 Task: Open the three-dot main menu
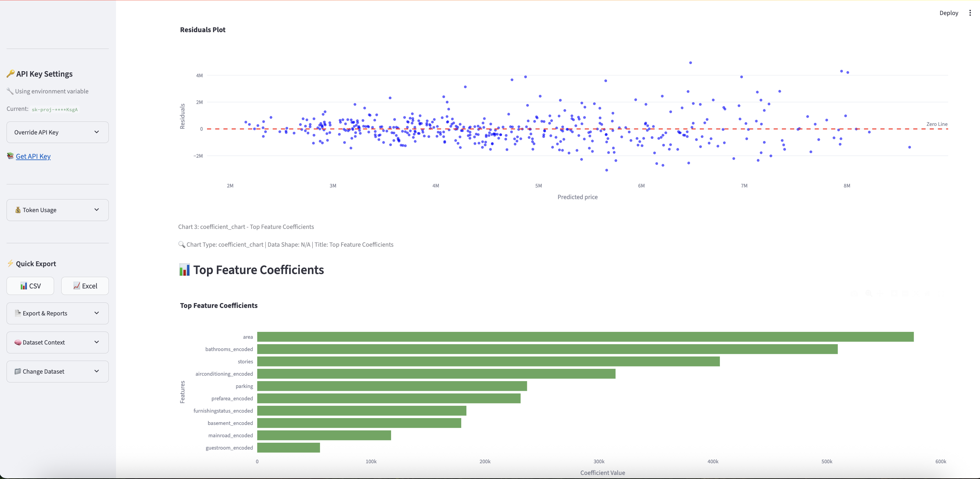click(x=970, y=13)
